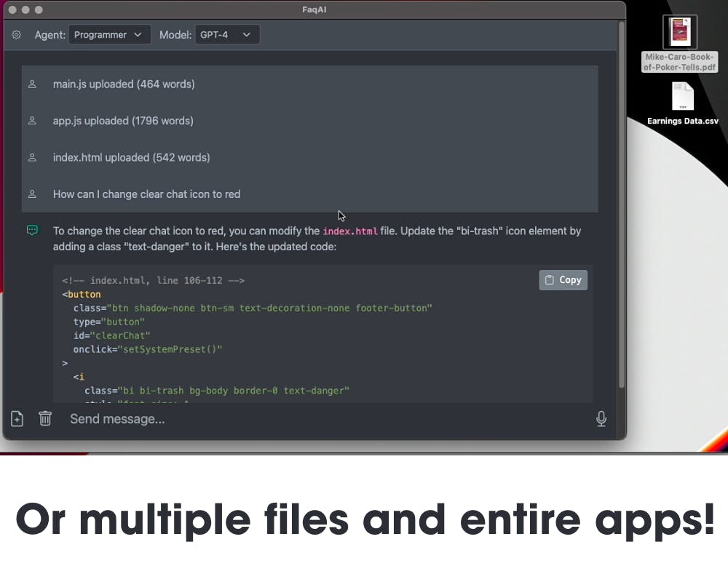Image resolution: width=728 pixels, height=582 pixels.
Task: Click the user icon beside index.html uploaded
Action: [32, 157]
